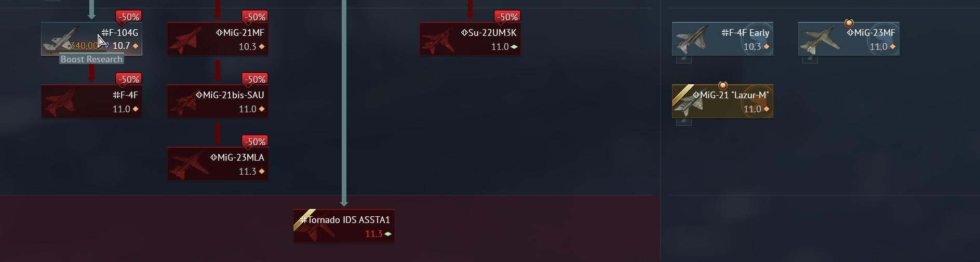The width and height of the screenshot is (980, 262).
Task: Click the small aircraft icon below MiG-21 Lazur-M
Action: tap(684, 121)
